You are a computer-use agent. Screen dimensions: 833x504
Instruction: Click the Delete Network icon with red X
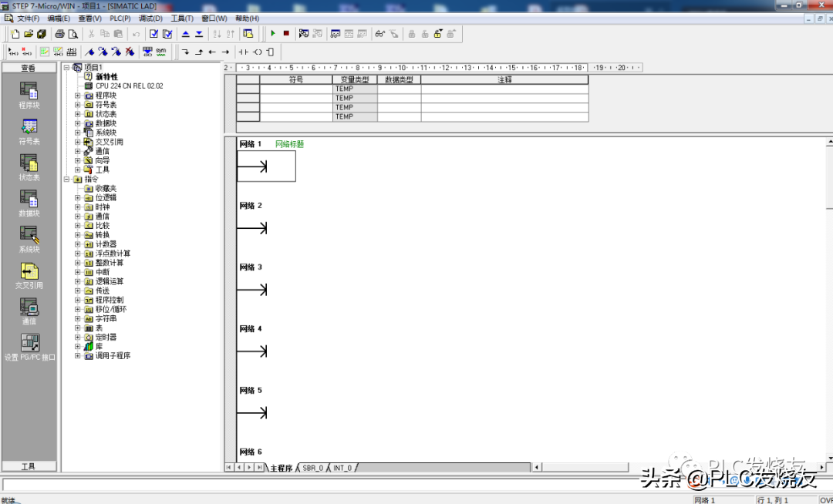pyautogui.click(x=26, y=52)
